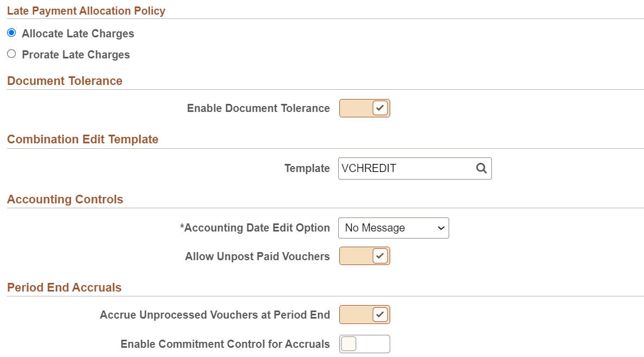Click the Late Payment Allocation Policy heading

point(86,10)
